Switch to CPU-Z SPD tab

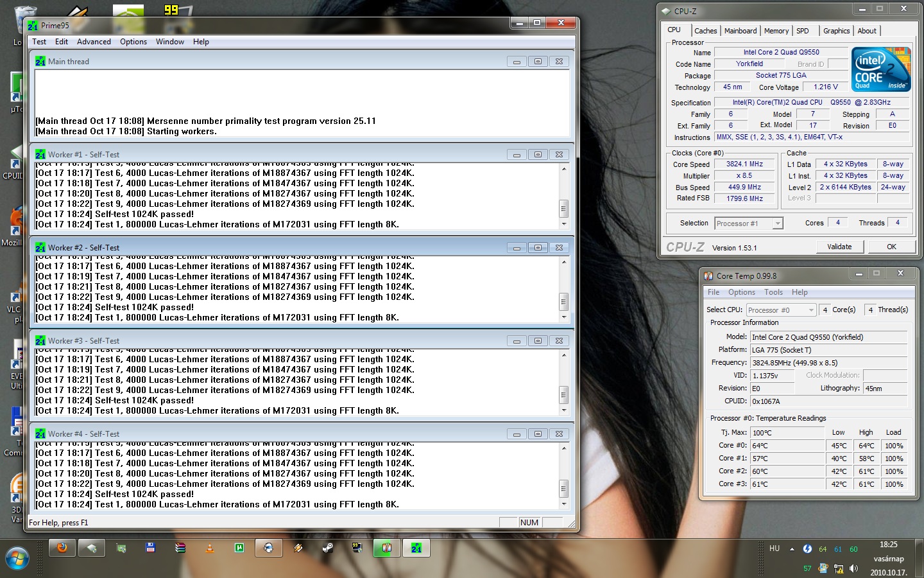pos(803,31)
